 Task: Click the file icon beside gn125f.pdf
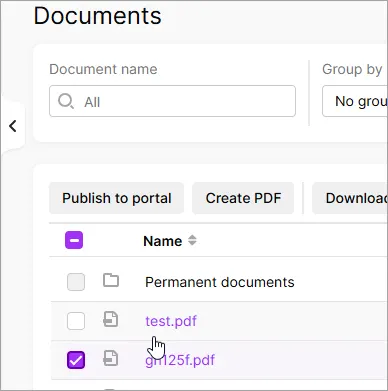(111, 358)
